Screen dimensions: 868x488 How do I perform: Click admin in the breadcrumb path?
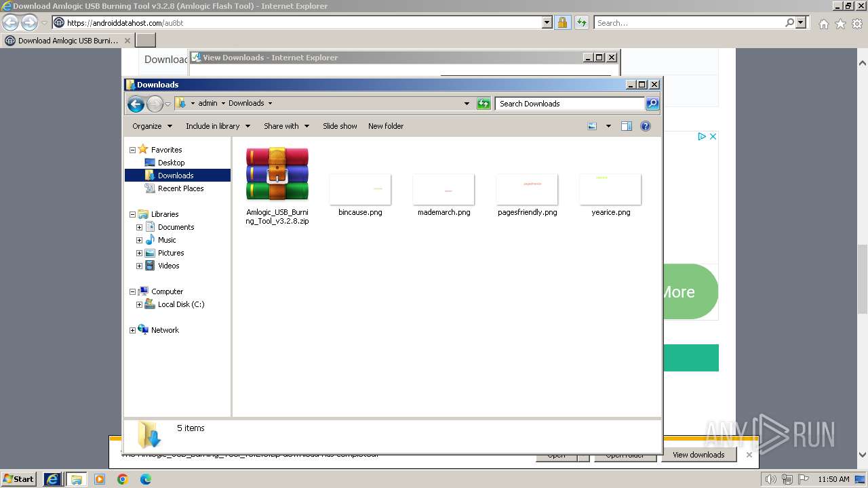point(208,103)
